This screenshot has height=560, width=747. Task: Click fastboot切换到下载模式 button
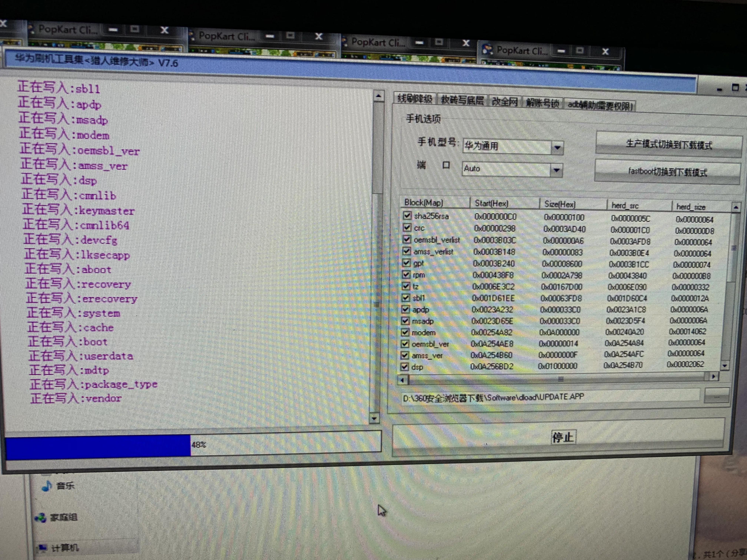coord(667,172)
